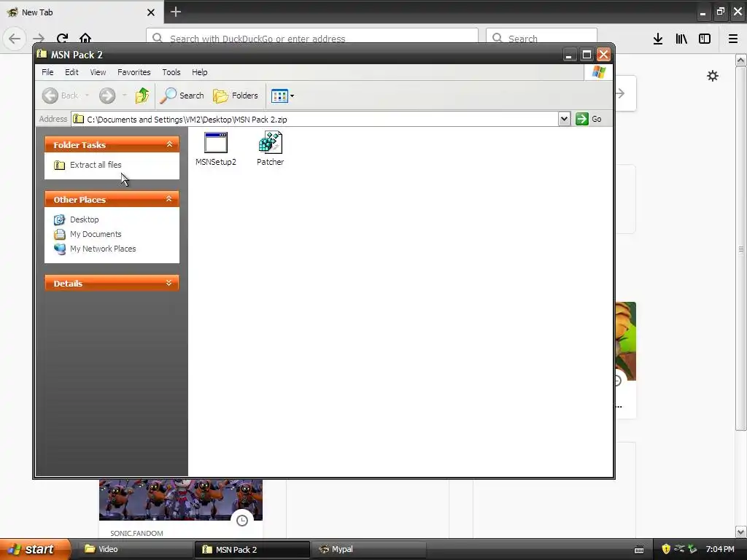Toggle the Folders pane button
The height and width of the screenshot is (560, 747).
(x=236, y=96)
